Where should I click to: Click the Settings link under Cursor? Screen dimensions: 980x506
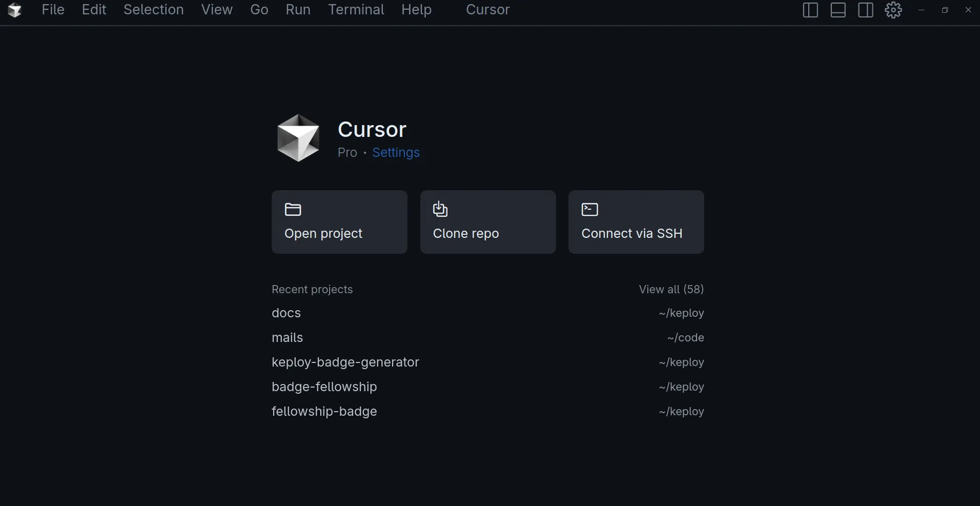(x=396, y=152)
